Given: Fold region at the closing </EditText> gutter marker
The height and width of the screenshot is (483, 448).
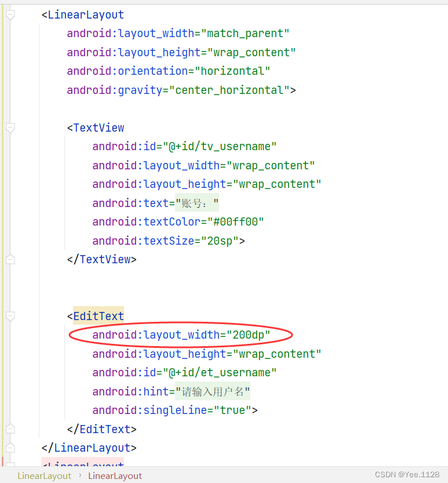Looking at the screenshot, I should [10, 429].
